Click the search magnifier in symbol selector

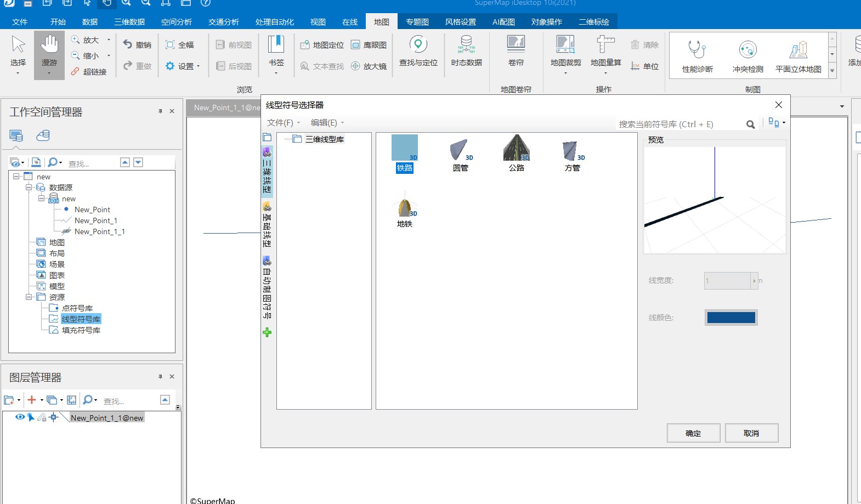[x=751, y=124]
